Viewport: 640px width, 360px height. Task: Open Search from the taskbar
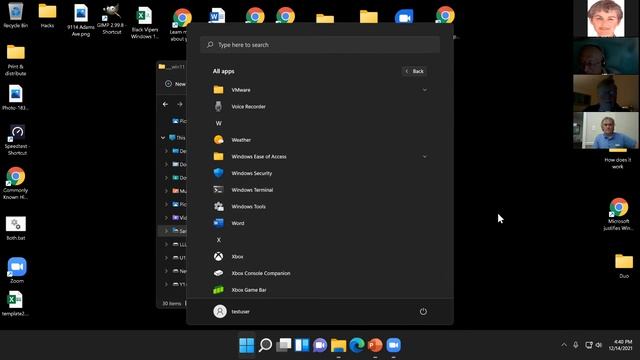(x=265, y=345)
